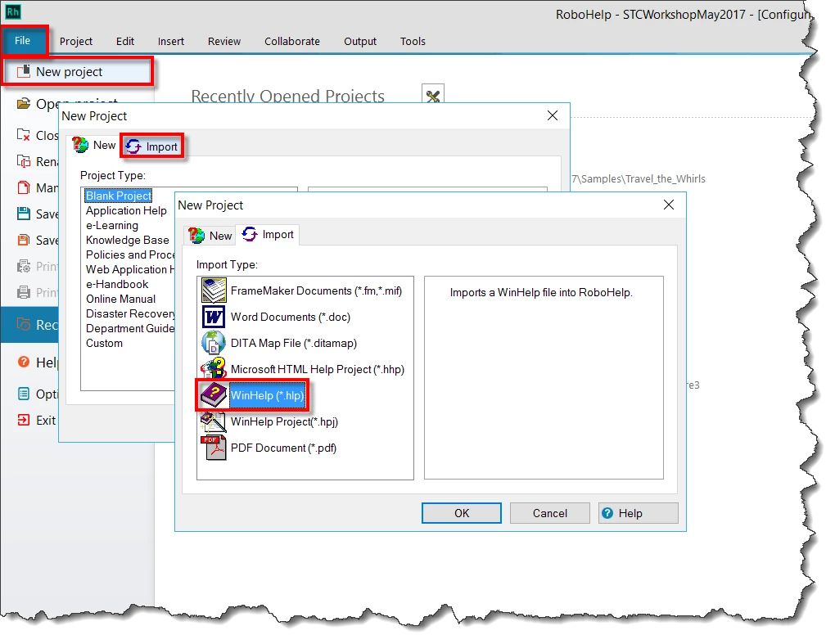835x644 pixels.
Task: Click the Word Documents W icon
Action: (214, 317)
